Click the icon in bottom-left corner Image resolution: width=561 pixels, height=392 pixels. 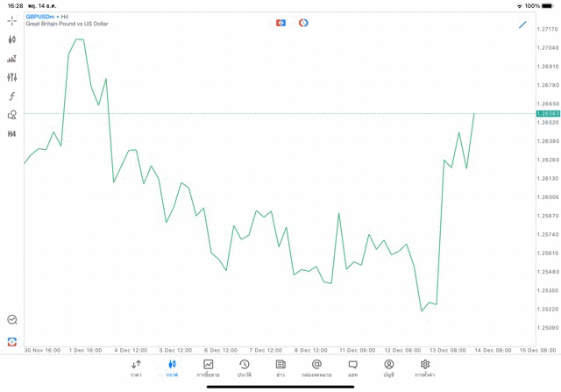coord(12,341)
